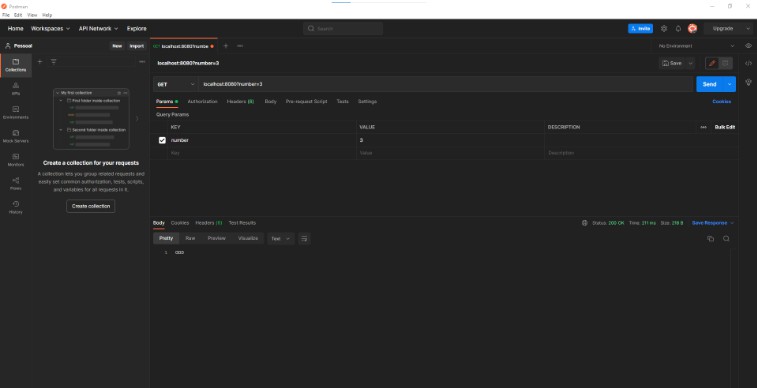Open the request Settings tab
Image resolution: width=757 pixels, height=388 pixels.
coord(367,101)
